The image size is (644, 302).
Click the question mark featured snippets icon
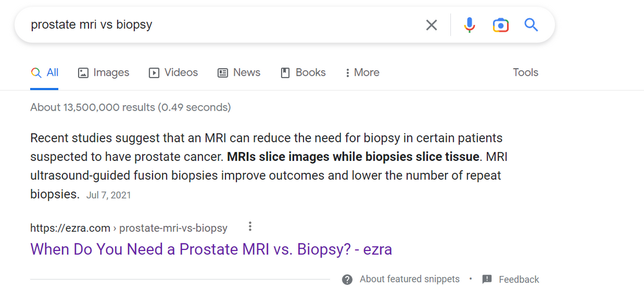point(347,279)
